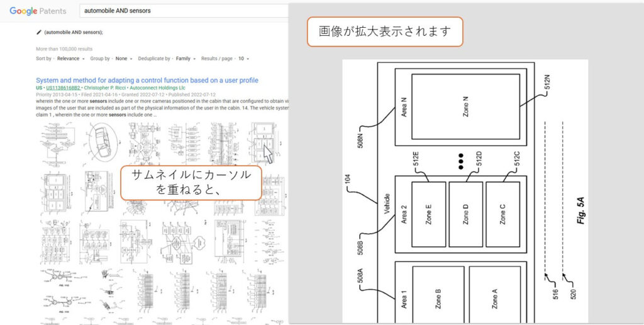Focus the search box containing automobile AND sensors

[182, 11]
